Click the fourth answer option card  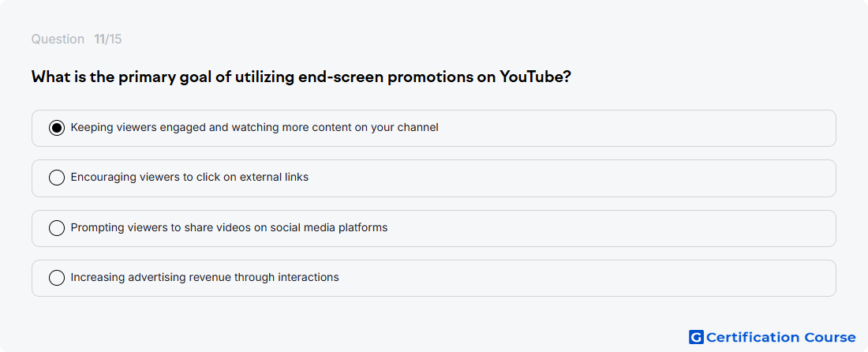pyautogui.click(x=433, y=278)
